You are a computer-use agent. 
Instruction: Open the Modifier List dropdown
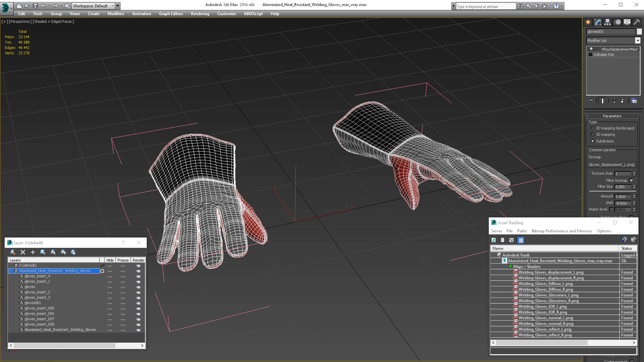coord(638,40)
